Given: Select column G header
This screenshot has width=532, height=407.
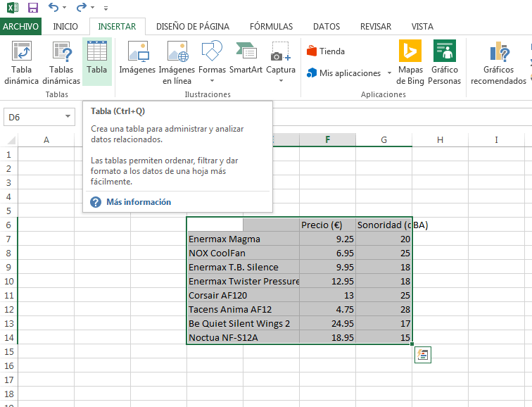Looking at the screenshot, I should coord(384,140).
